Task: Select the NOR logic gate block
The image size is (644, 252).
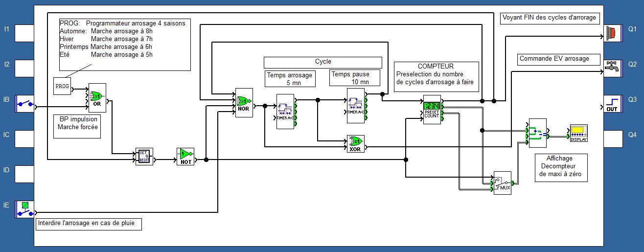Action: coord(243,103)
